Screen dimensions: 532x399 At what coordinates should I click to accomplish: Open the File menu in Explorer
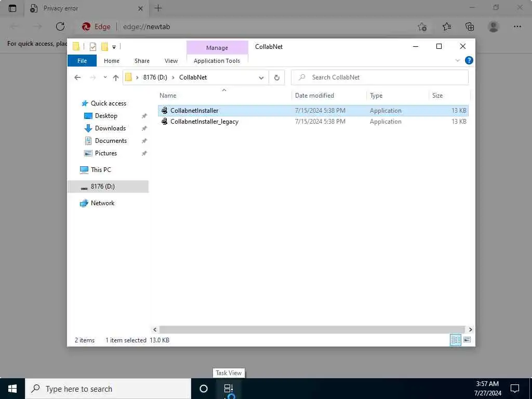click(82, 61)
